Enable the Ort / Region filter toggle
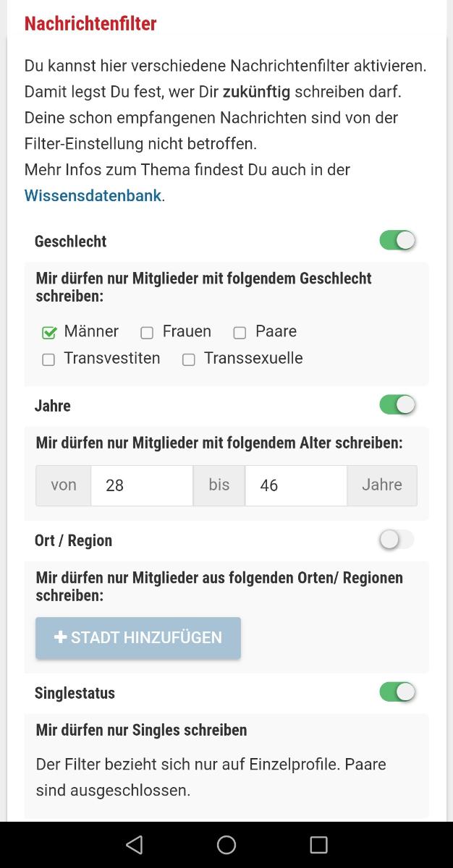The width and height of the screenshot is (453, 868). [x=397, y=539]
